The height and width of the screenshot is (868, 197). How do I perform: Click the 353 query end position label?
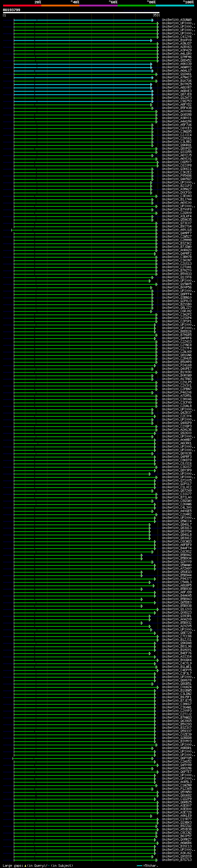tap(155, 15)
